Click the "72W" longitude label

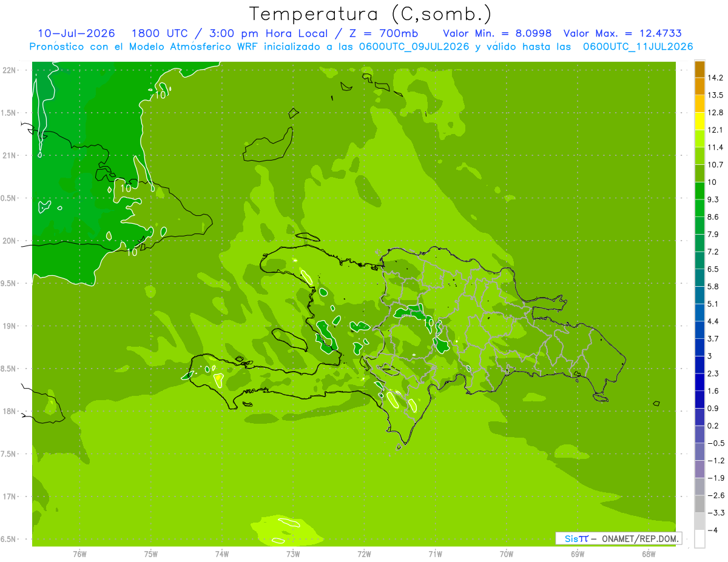[x=364, y=554]
